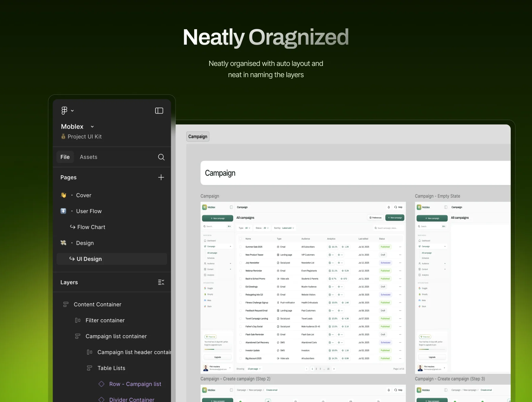Check the Webinar Reminder row checkbox
Screen dimensions: 532x402
tap(241, 271)
